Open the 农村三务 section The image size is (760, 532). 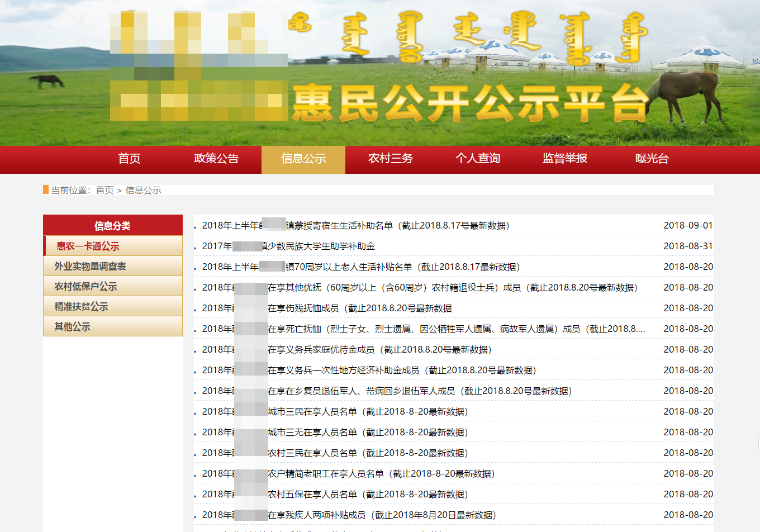390,159
